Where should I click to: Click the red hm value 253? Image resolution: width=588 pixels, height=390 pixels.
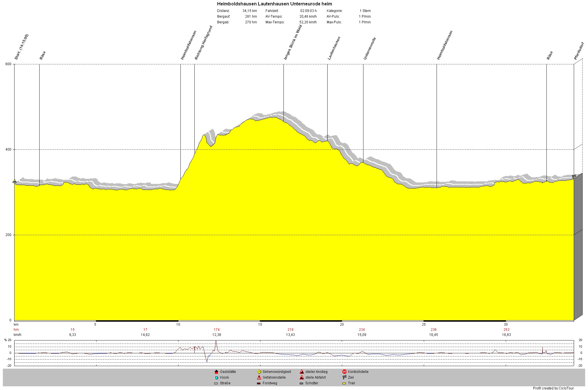506,330
